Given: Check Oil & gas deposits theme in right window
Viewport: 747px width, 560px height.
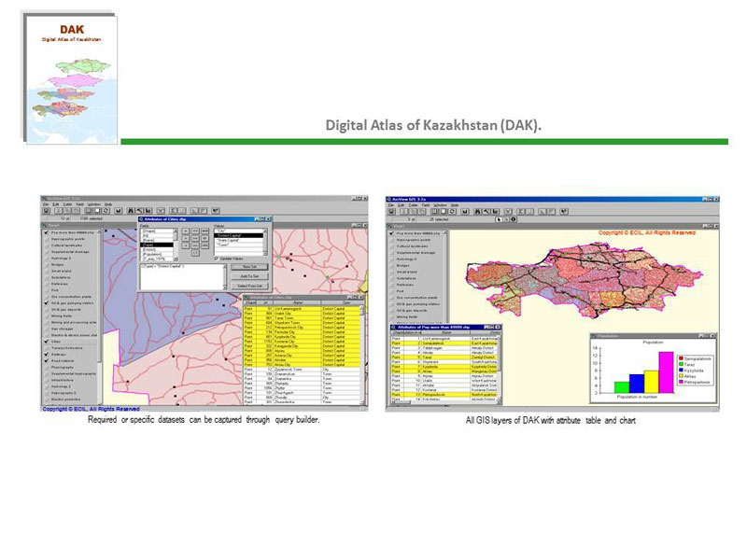Looking at the screenshot, I should (x=391, y=310).
